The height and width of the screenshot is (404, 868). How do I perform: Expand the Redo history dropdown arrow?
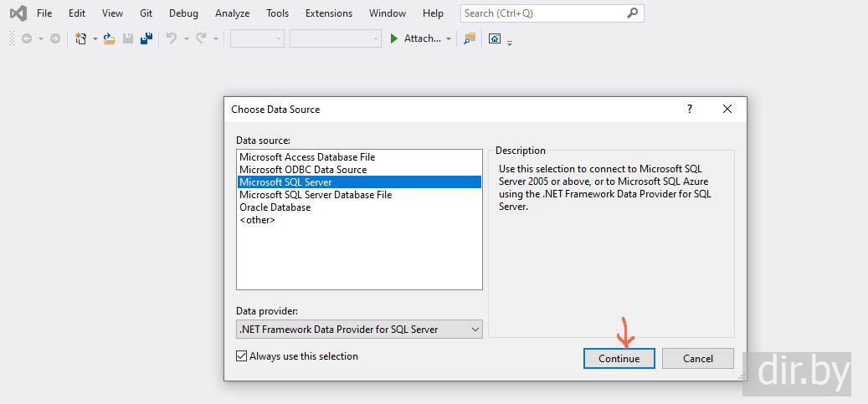[x=216, y=38]
